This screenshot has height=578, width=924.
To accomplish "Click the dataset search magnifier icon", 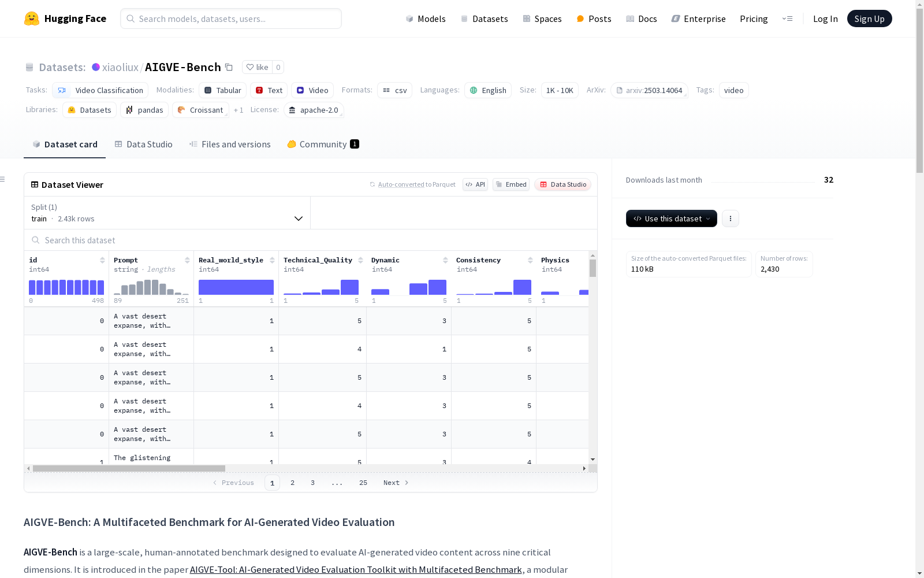I will (36, 240).
